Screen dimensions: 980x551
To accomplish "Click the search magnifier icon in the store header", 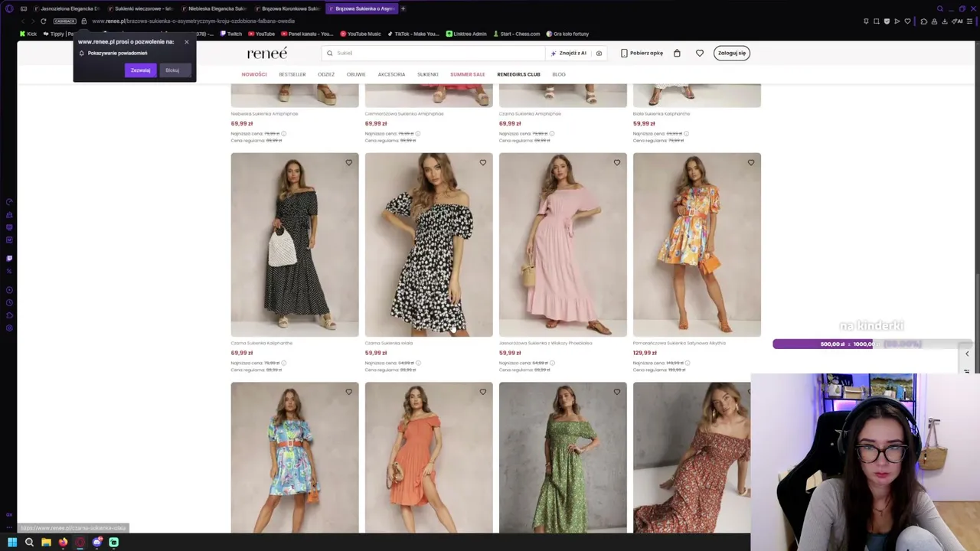I will pyautogui.click(x=330, y=53).
